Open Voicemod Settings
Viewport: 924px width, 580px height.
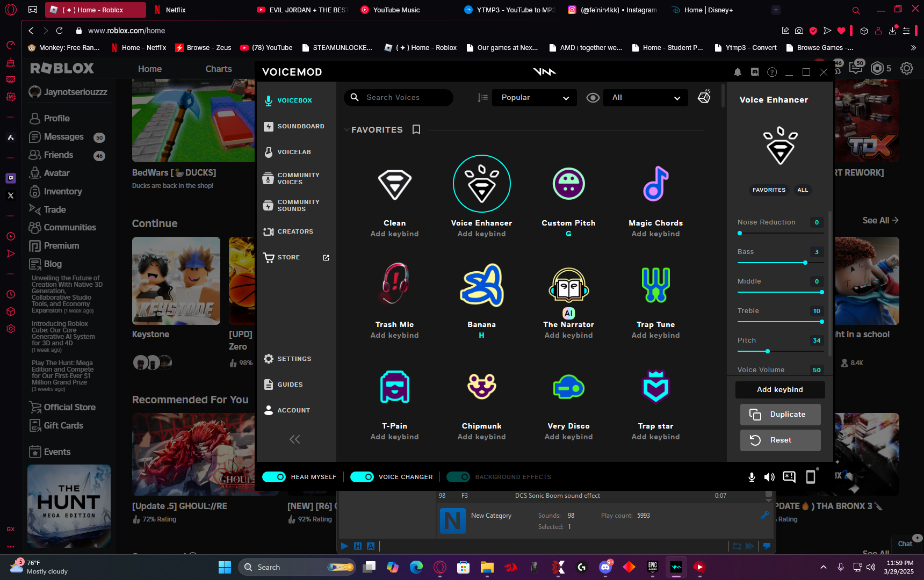pyautogui.click(x=287, y=359)
